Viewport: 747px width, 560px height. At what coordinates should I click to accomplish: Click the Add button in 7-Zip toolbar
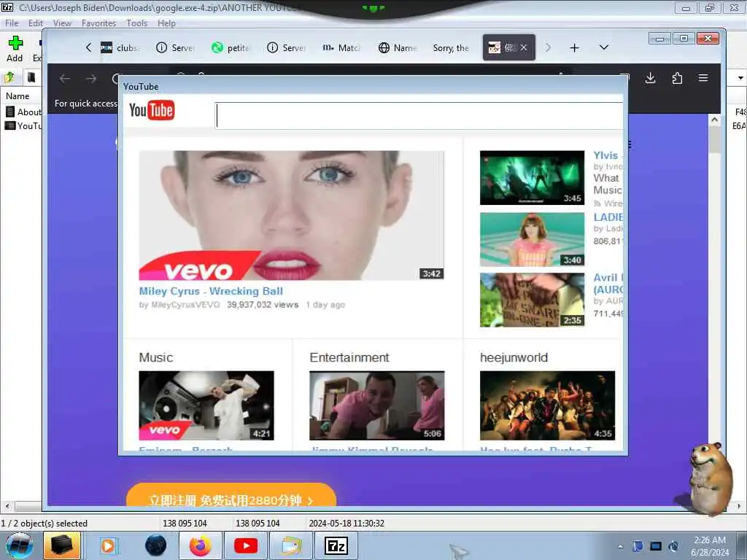(x=15, y=49)
